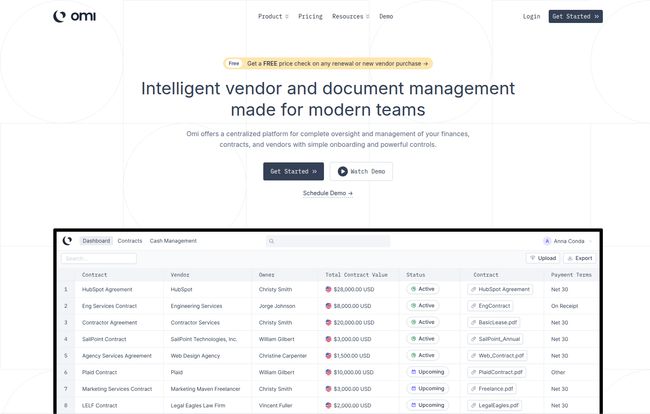
Task: Click the flag icon beside $2,000.00 USD
Action: pos(328,405)
